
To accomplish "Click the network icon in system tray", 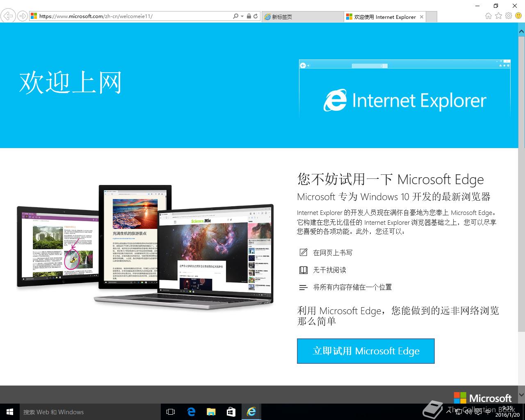I will click(x=459, y=412).
